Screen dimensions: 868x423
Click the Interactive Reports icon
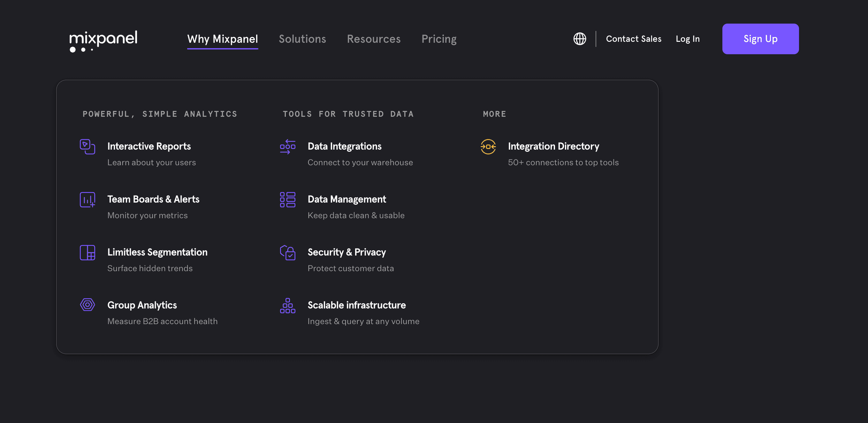87,147
